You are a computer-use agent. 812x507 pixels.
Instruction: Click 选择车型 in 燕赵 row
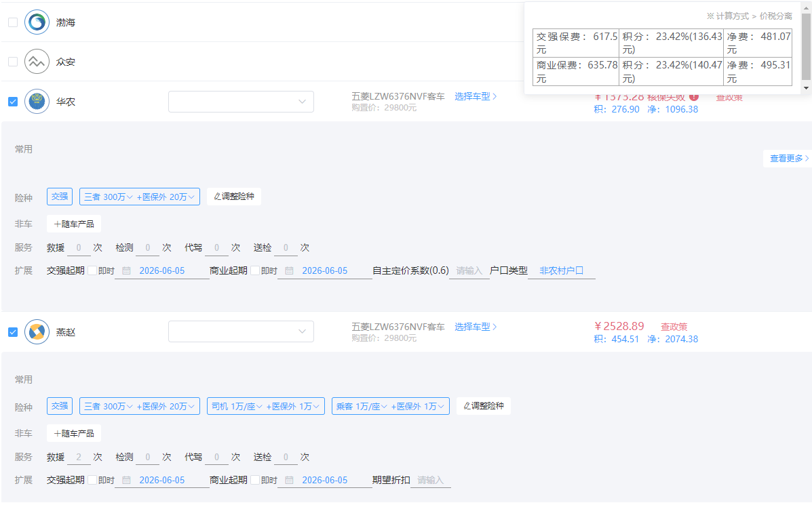(x=476, y=327)
